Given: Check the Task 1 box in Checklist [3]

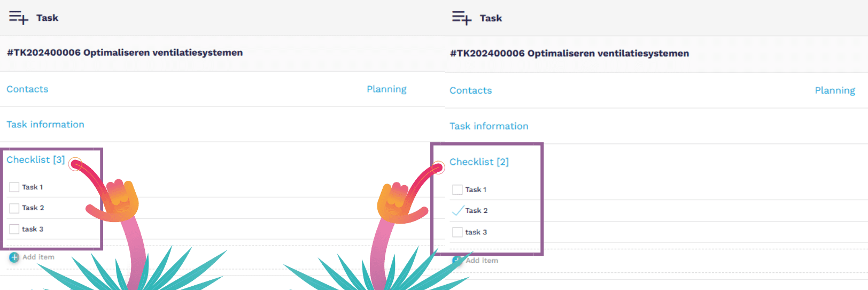Looking at the screenshot, I should pos(14,187).
